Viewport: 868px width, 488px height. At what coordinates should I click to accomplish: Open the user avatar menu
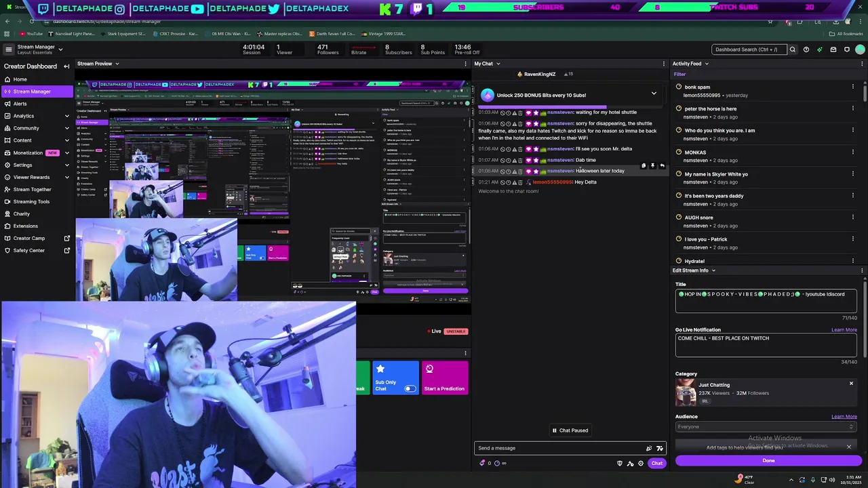coord(860,49)
